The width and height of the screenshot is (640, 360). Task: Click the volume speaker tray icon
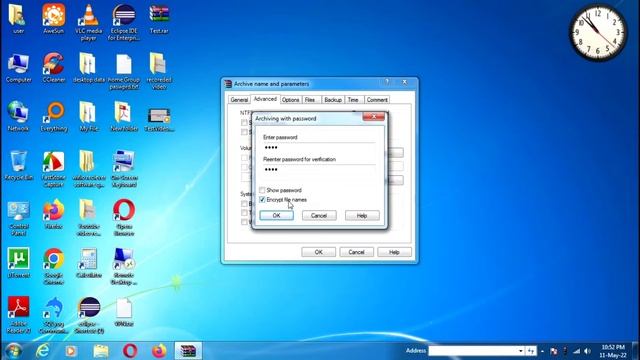587,351
